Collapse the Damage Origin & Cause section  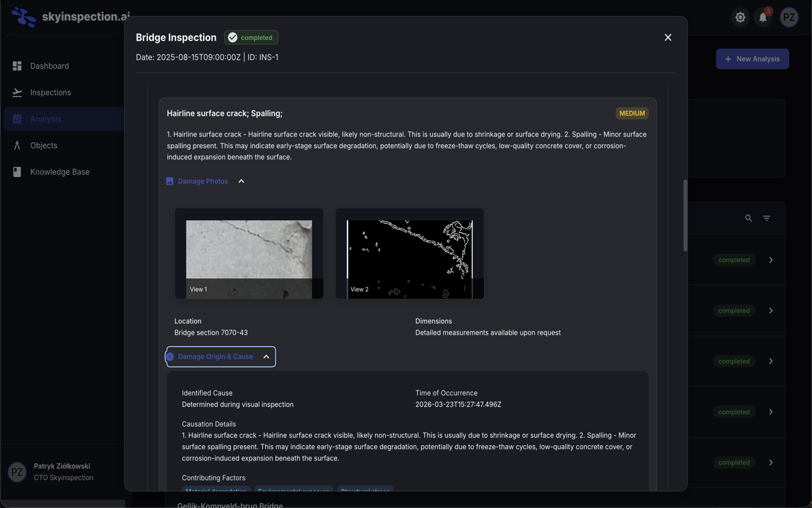(x=266, y=357)
